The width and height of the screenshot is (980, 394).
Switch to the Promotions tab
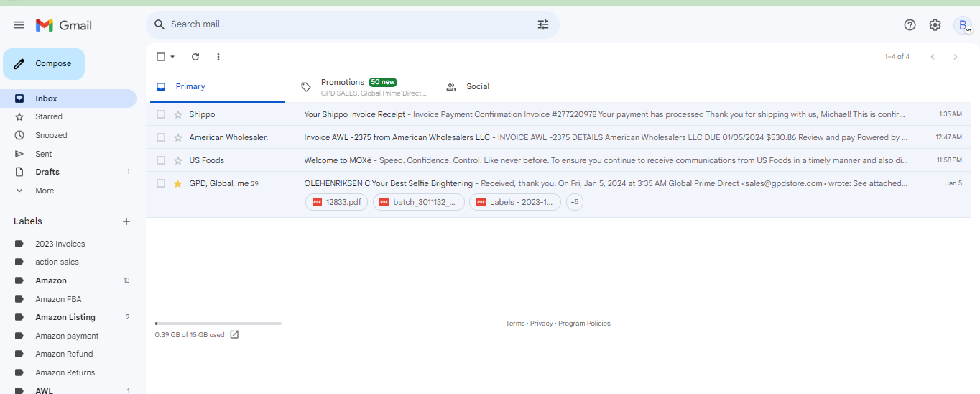[363, 86]
